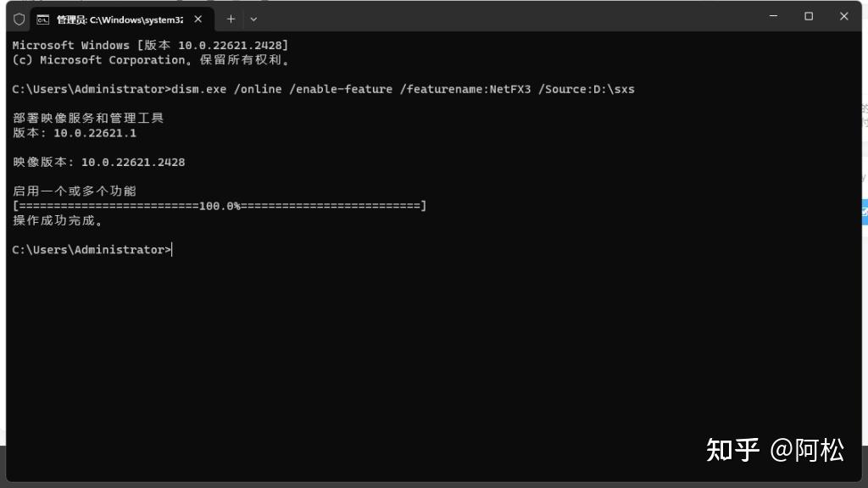Click the current C:\Users\Administrator> prompt line
This screenshot has height=488, width=868.
pyautogui.click(x=92, y=250)
